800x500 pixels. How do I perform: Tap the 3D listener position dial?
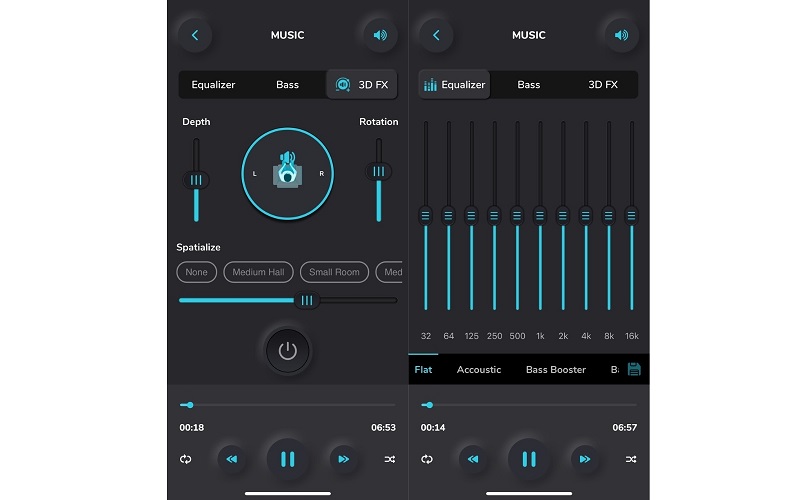[x=287, y=173]
